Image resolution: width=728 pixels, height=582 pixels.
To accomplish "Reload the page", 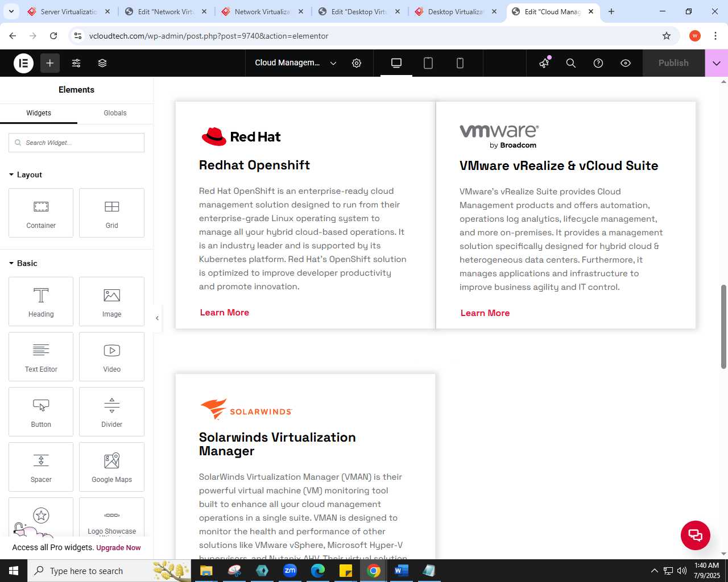I will 53,36.
